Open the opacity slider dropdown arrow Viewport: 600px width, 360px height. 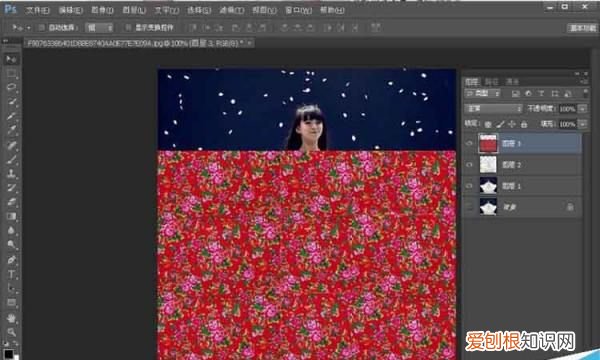[582, 109]
